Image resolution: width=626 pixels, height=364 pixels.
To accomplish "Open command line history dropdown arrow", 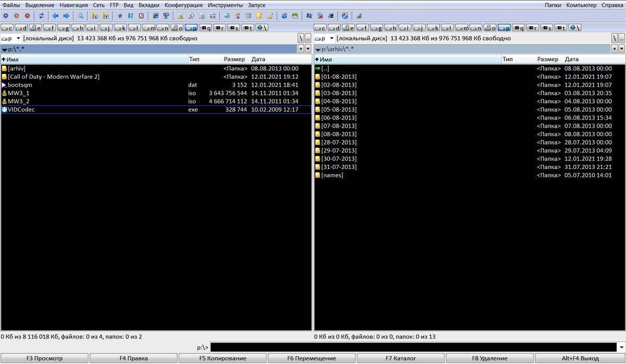I will point(620,347).
